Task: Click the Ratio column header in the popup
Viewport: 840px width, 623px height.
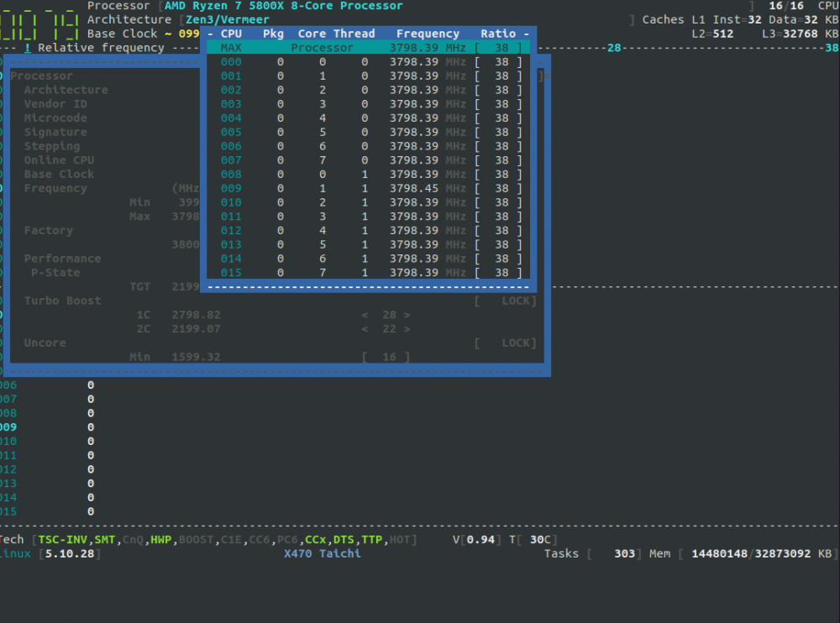Action: click(x=498, y=34)
